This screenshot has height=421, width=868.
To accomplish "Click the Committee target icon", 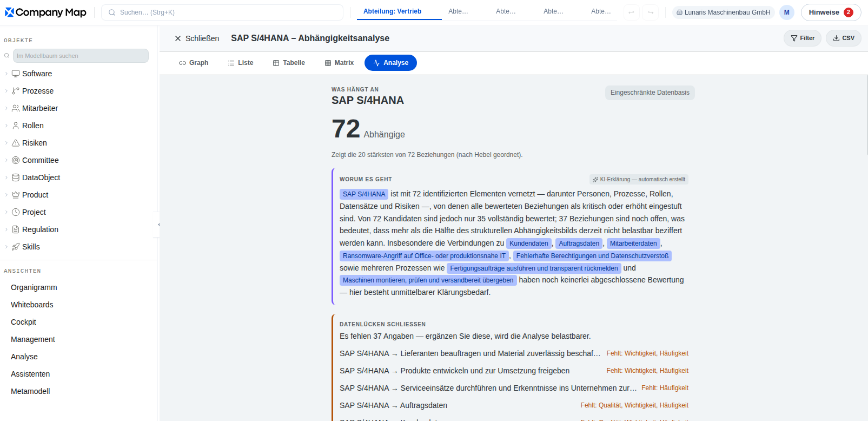I will tap(16, 160).
